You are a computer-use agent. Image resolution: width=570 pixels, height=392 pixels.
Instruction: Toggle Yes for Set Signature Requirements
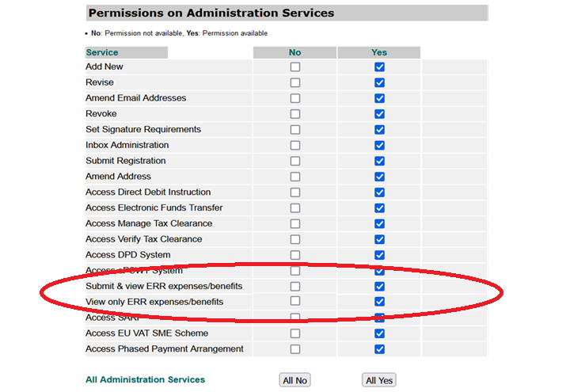[x=379, y=130]
